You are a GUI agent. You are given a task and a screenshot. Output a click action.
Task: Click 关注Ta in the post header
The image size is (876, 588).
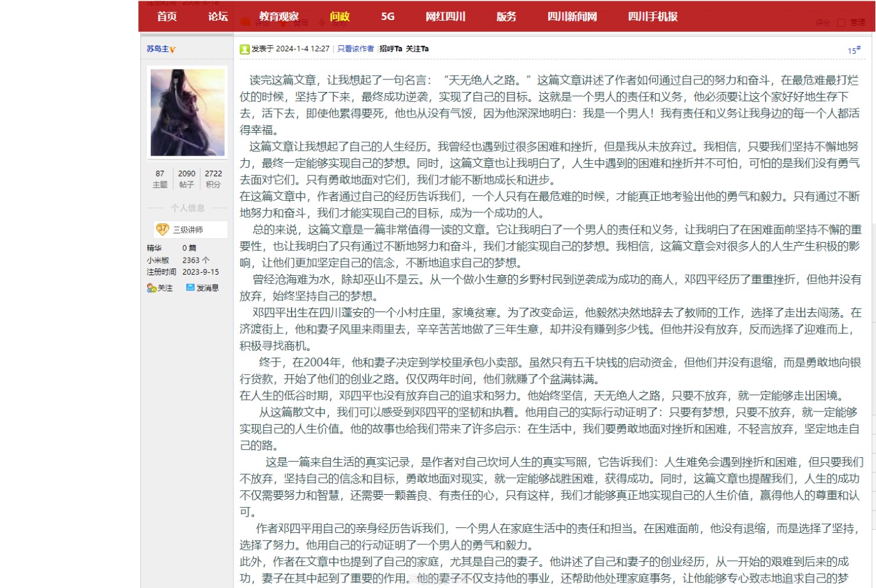point(417,49)
